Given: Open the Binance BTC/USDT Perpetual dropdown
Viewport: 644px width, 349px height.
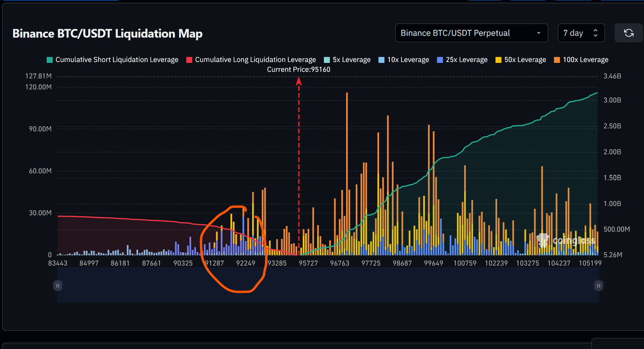Looking at the screenshot, I should (471, 33).
